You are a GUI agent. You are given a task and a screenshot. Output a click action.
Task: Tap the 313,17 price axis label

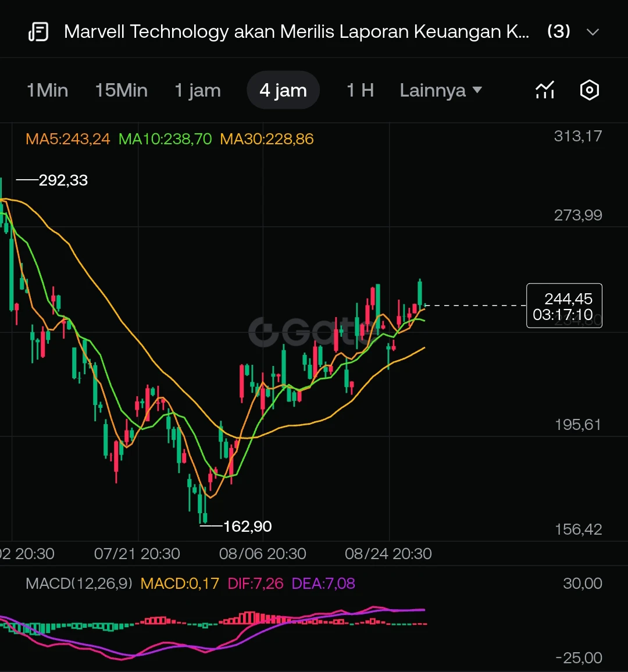click(578, 136)
